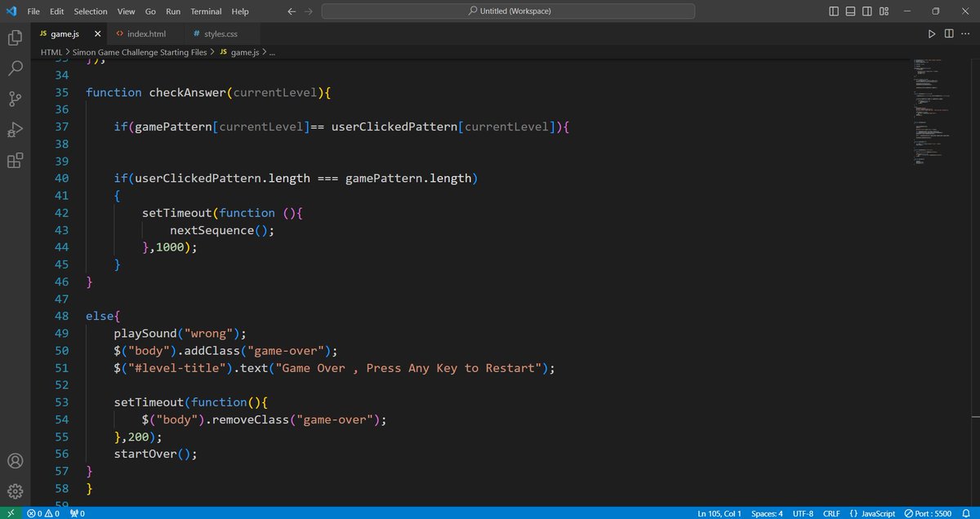Open the editor more actions menu
Image resolution: width=980 pixels, height=519 pixels.
point(964,33)
